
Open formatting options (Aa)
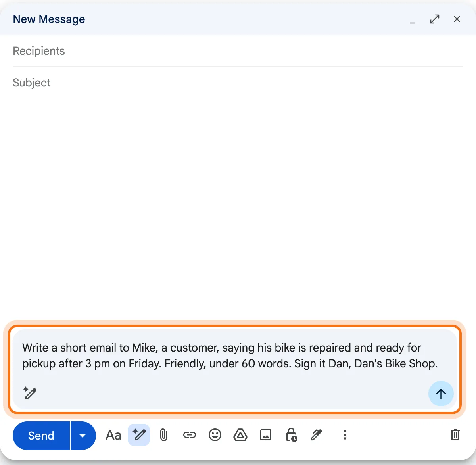click(113, 435)
